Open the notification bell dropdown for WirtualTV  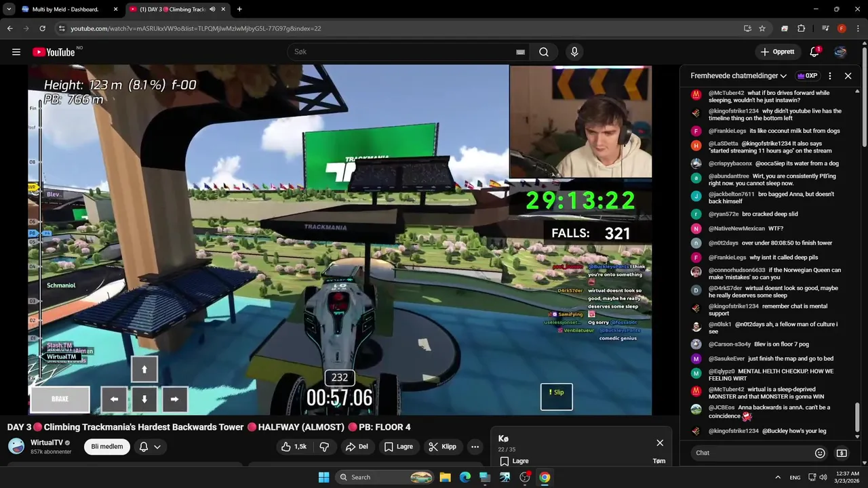[150, 447]
